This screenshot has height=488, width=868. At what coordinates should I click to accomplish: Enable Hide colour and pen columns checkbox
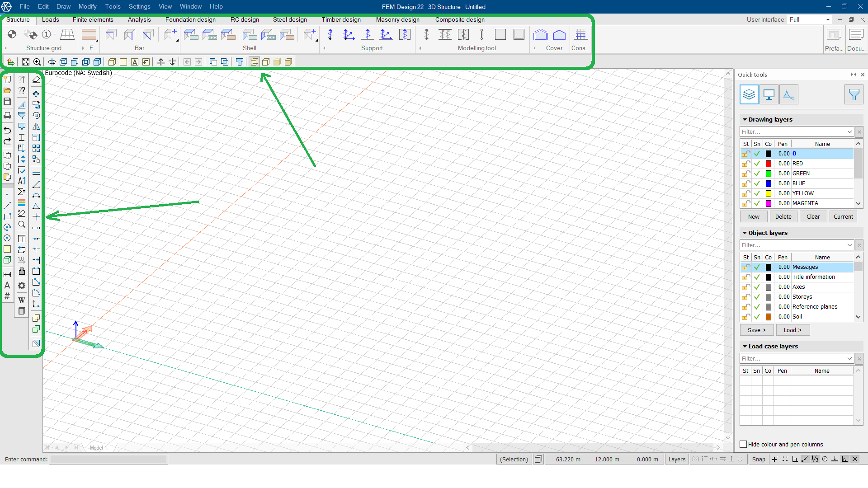click(x=743, y=444)
